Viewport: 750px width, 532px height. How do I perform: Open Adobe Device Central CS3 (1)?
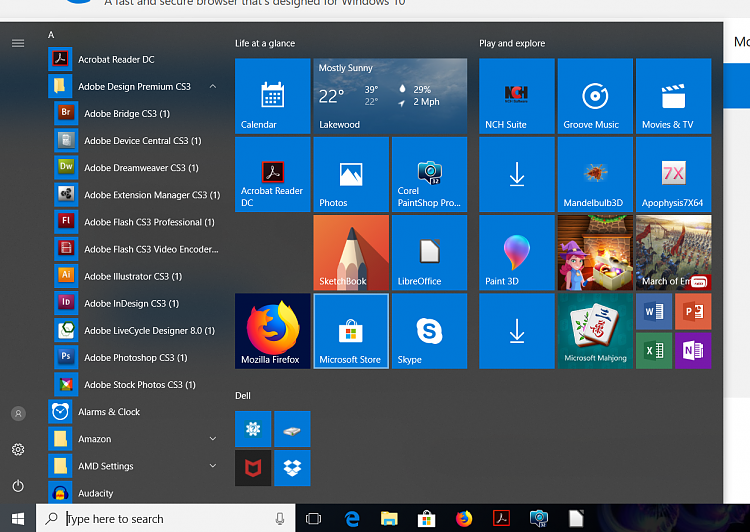137,141
